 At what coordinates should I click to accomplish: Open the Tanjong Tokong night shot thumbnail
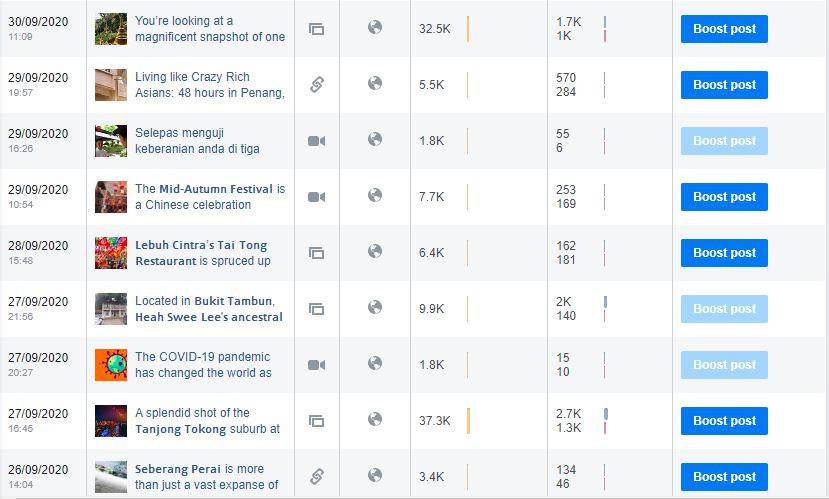point(111,421)
